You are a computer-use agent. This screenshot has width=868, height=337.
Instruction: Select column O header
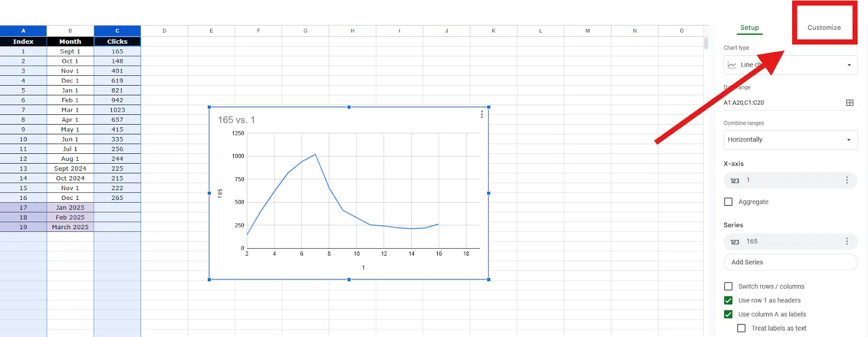(682, 31)
